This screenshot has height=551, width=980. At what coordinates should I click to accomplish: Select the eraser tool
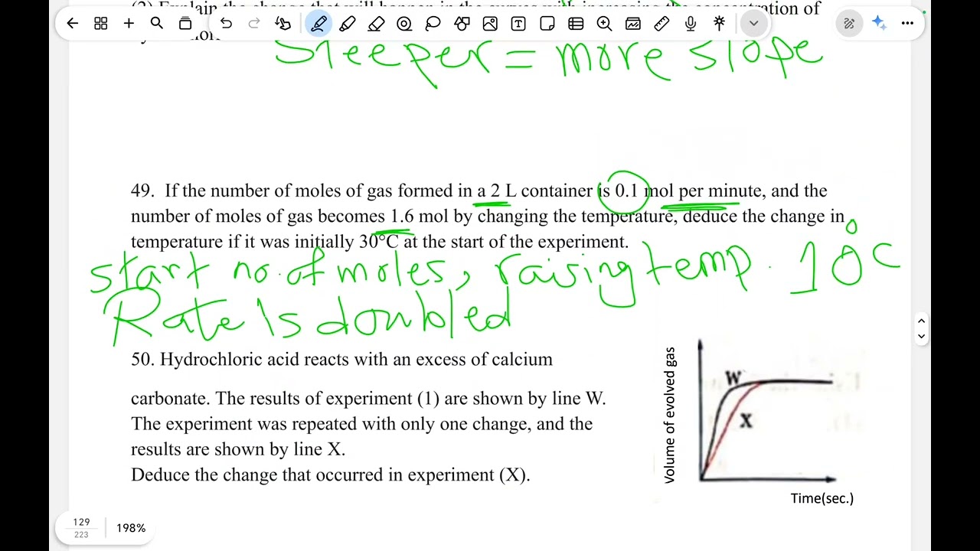(x=376, y=24)
